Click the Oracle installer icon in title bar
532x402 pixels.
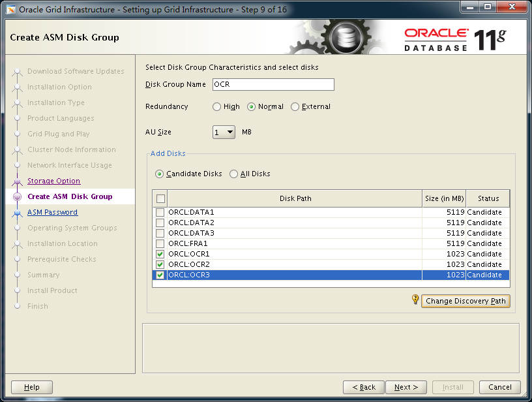[11, 10]
